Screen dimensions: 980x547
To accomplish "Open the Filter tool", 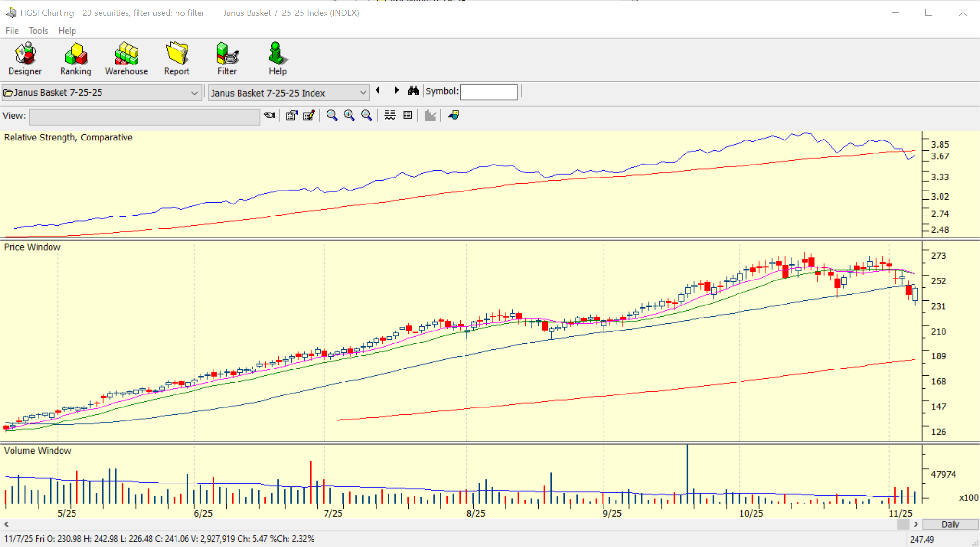I will coord(226,59).
